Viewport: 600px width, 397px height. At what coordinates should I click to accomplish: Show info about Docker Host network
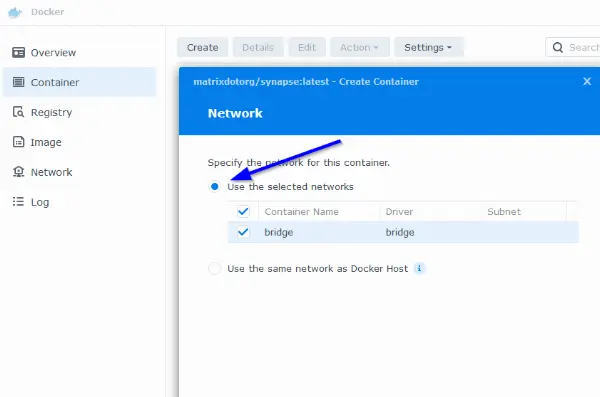419,268
